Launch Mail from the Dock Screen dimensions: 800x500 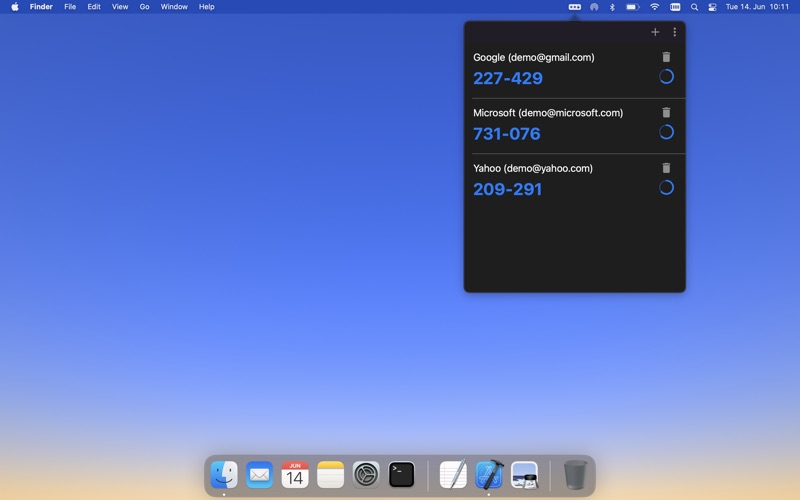tap(259, 474)
